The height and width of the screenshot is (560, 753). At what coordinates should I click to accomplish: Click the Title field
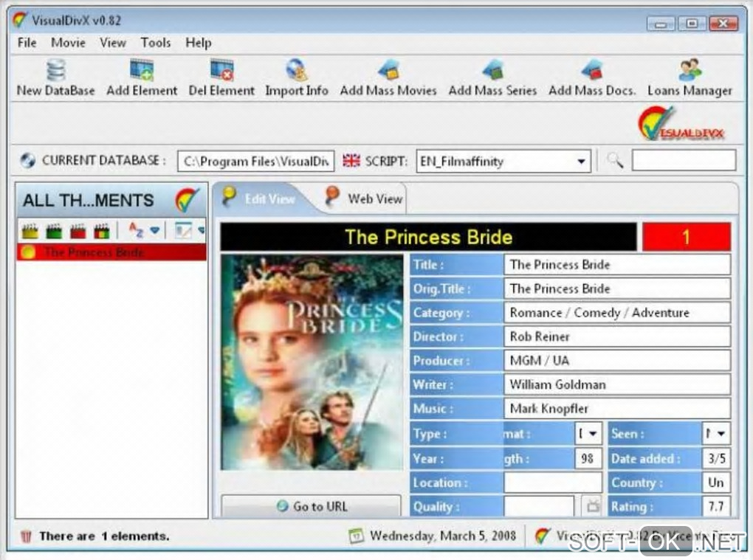point(617,264)
